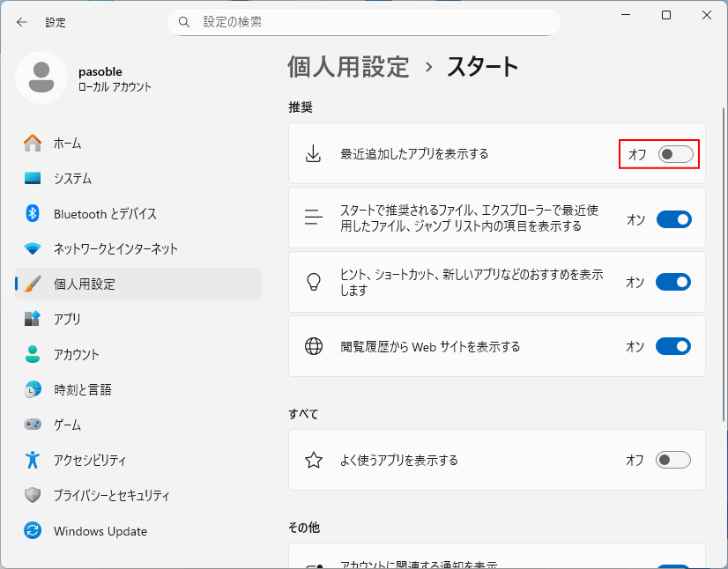Screen dimensions: 728x569
Task: Click the アクセシビリティ icon
Action: 31,460
